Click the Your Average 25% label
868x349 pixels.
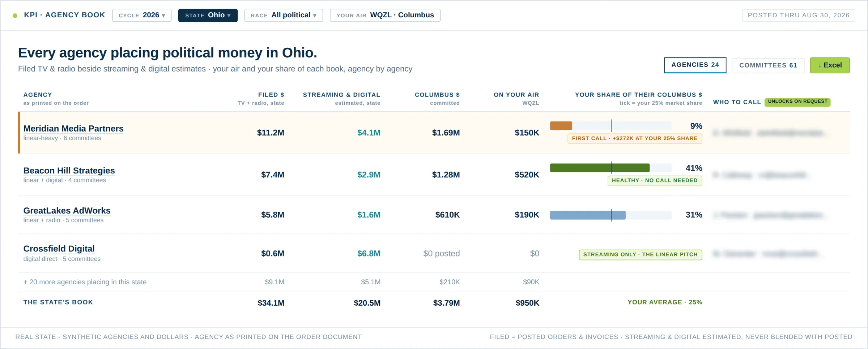pos(665,302)
